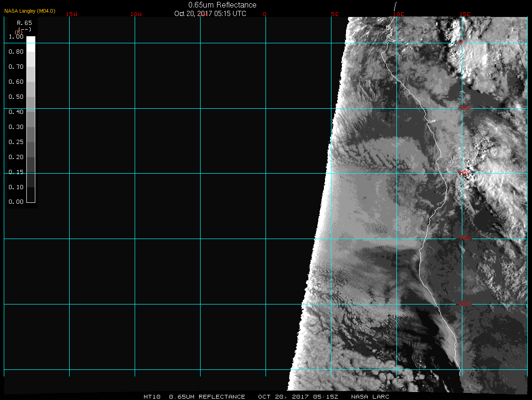
Task: Click the black bottom segment of the colorbar
Action: pyautogui.click(x=31, y=195)
